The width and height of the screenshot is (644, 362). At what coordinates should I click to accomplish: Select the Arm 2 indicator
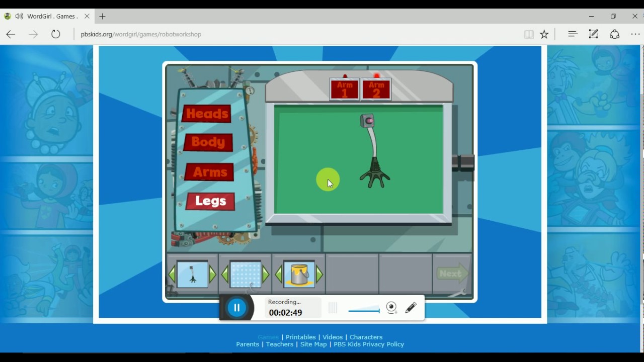point(376,89)
